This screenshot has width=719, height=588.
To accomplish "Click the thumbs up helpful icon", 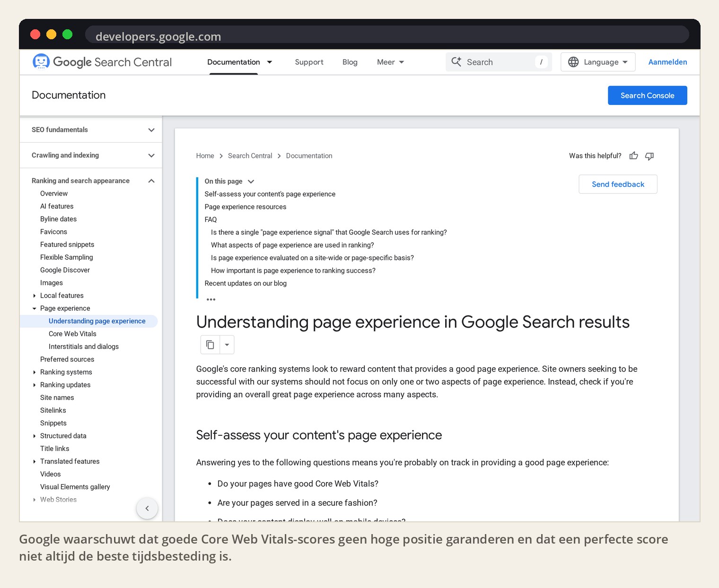I will click(x=634, y=156).
